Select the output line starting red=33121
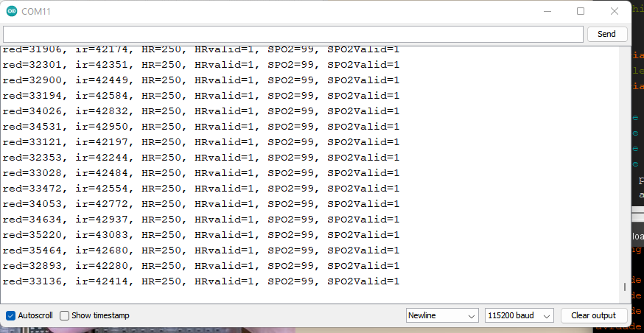Screen dimensions: 644x333 click(x=201, y=142)
